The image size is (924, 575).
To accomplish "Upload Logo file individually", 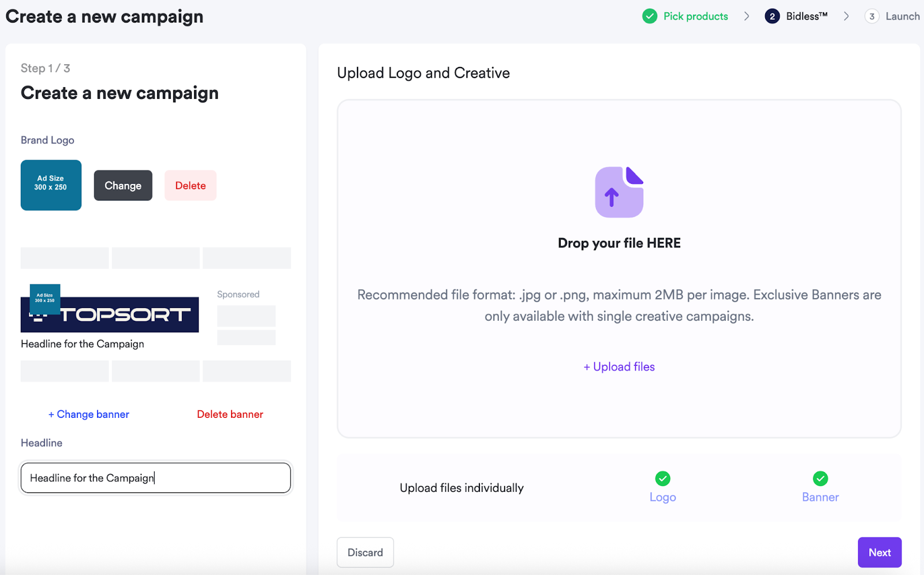I will pos(663,497).
